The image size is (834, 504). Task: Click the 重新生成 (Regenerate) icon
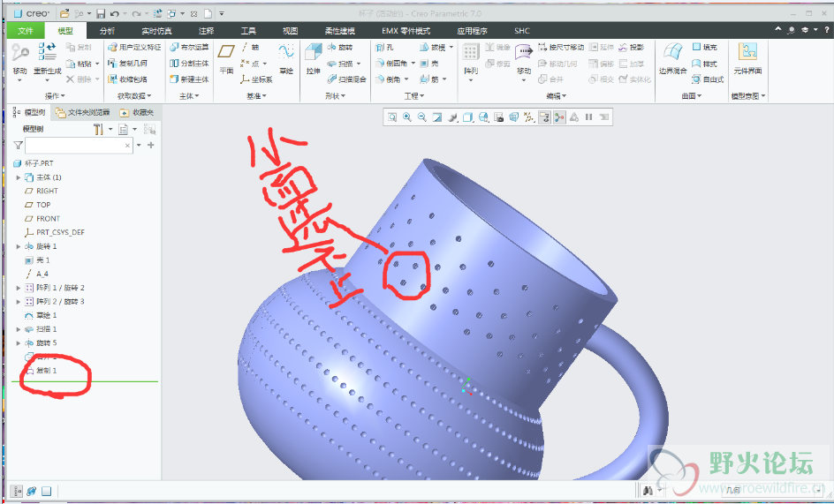[x=48, y=52]
